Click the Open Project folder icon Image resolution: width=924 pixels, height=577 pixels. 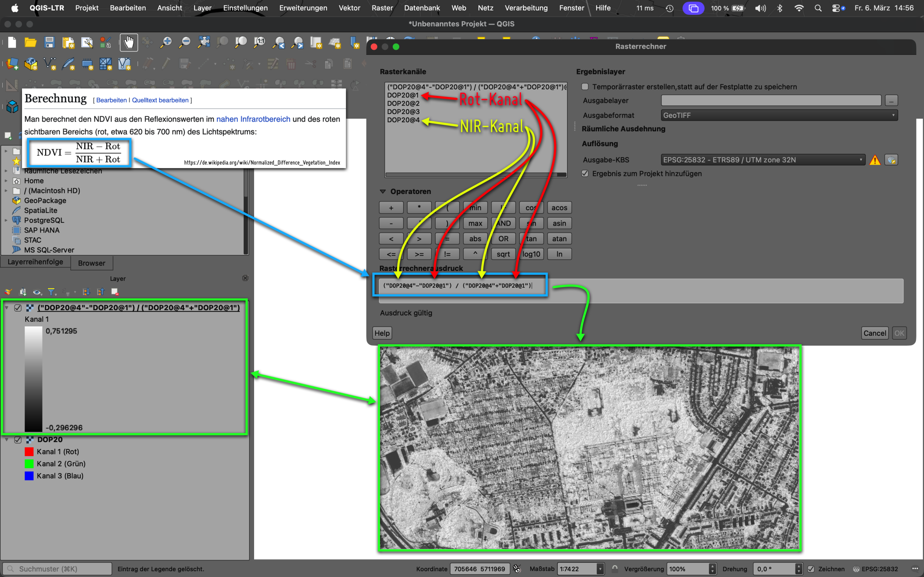[x=31, y=42]
